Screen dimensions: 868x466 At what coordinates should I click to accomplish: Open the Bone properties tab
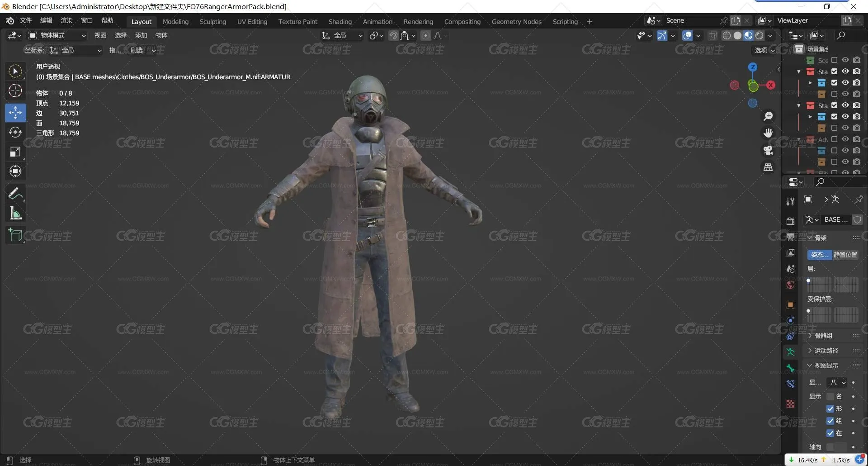point(790,368)
